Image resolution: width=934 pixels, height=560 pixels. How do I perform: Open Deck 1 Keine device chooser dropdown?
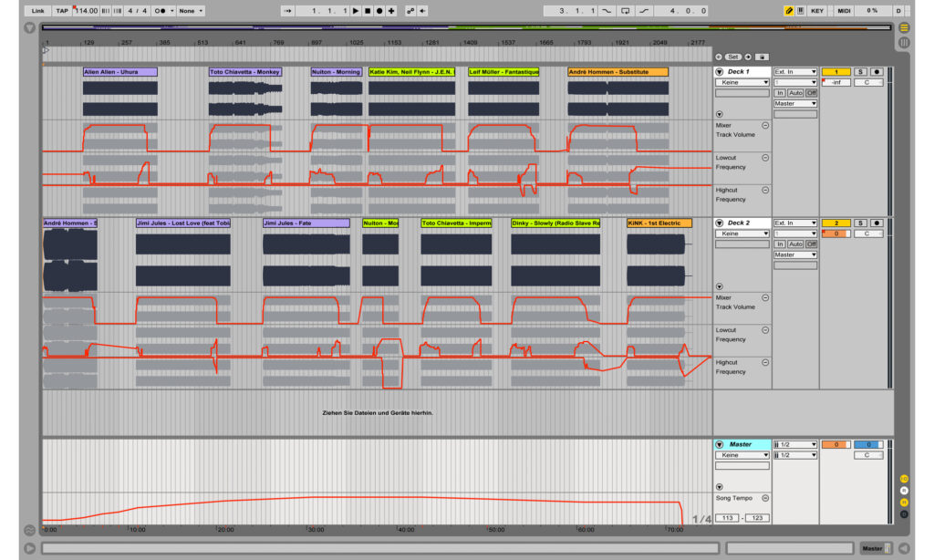[742, 82]
